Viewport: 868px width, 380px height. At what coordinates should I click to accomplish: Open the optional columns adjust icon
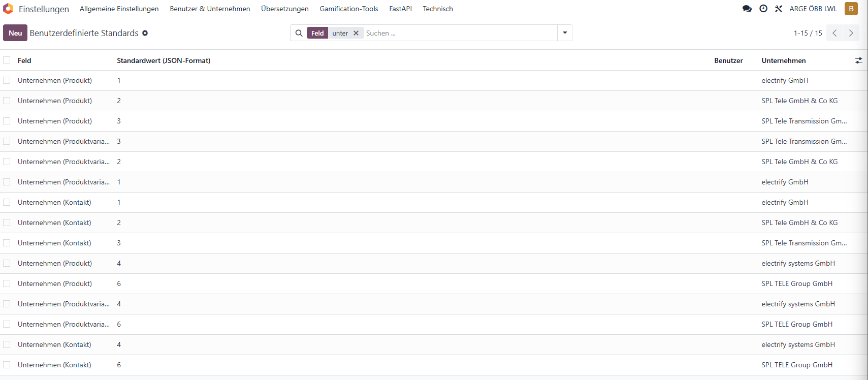click(x=859, y=60)
